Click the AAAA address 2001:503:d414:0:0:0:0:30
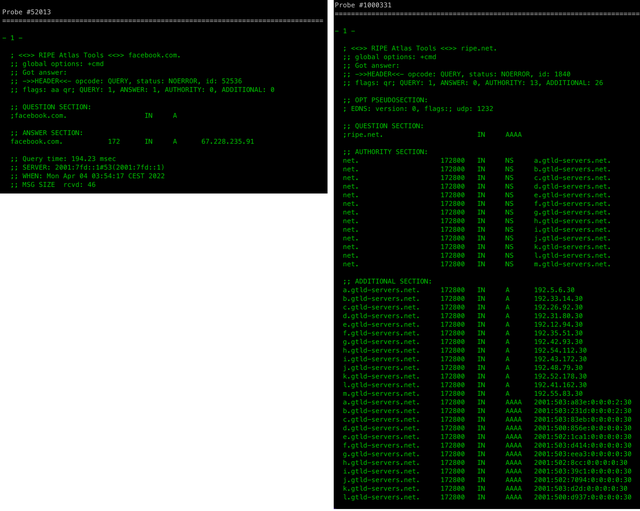 582,445
